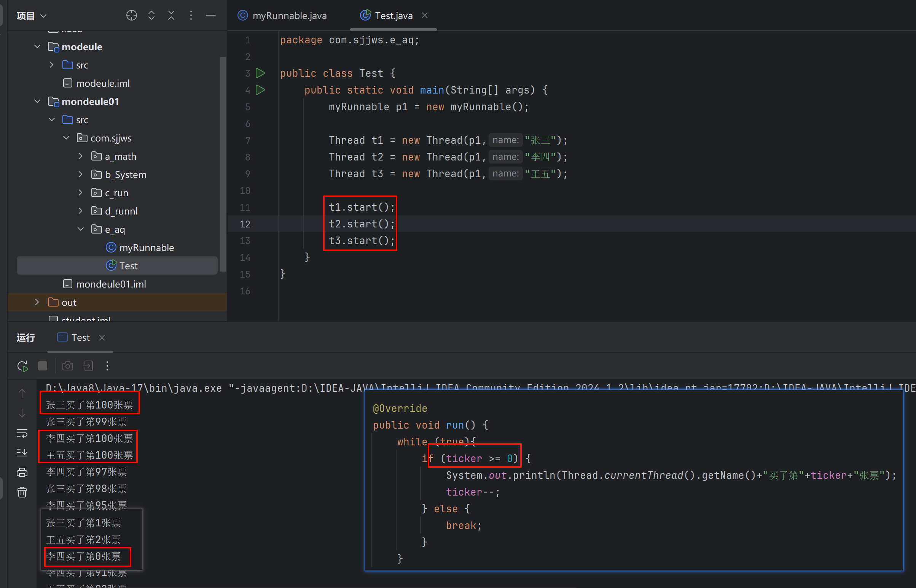Screen dimensions: 916x588
Task: Click the select opened file crosshair icon
Action: (131, 15)
